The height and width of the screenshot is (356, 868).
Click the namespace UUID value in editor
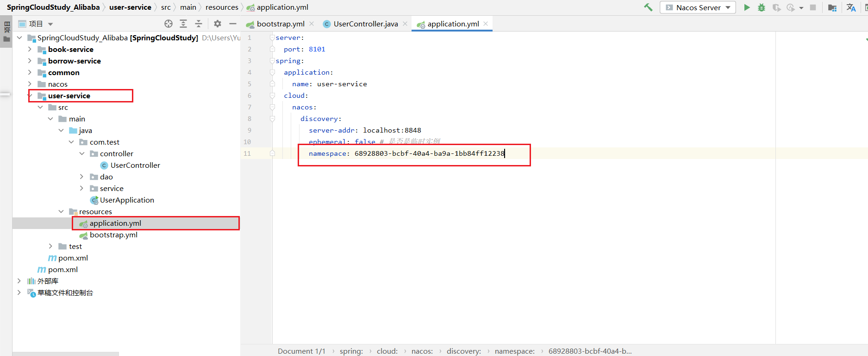coord(430,153)
